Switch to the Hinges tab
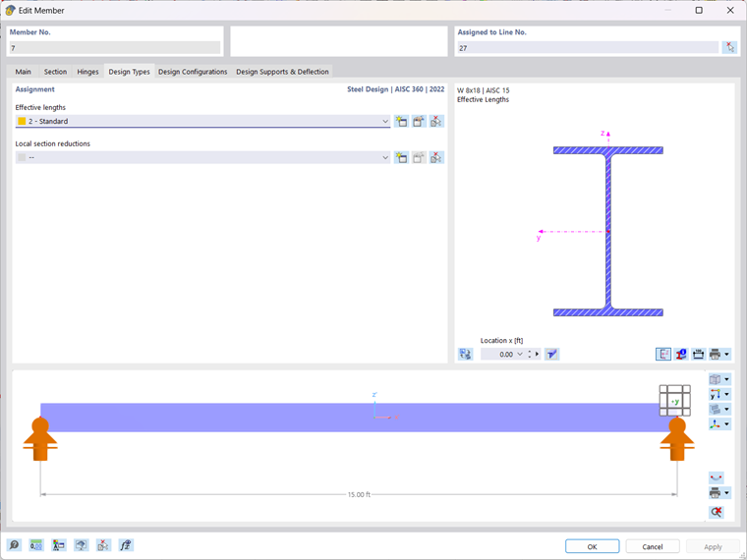747x560 pixels. (87, 72)
